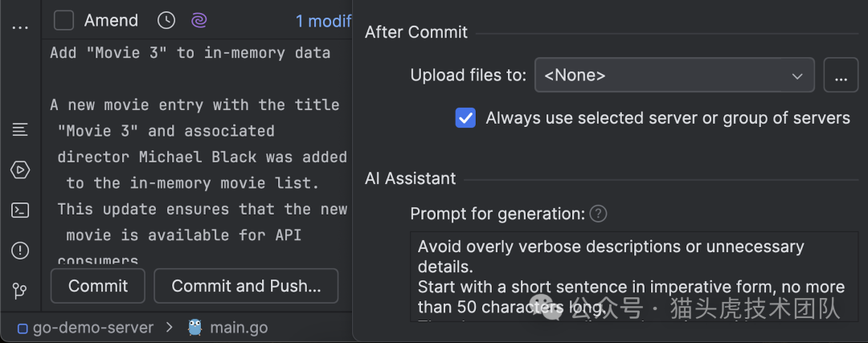Select main.go in the breadcrumb bar
This screenshot has height=343, width=868.
click(x=239, y=328)
